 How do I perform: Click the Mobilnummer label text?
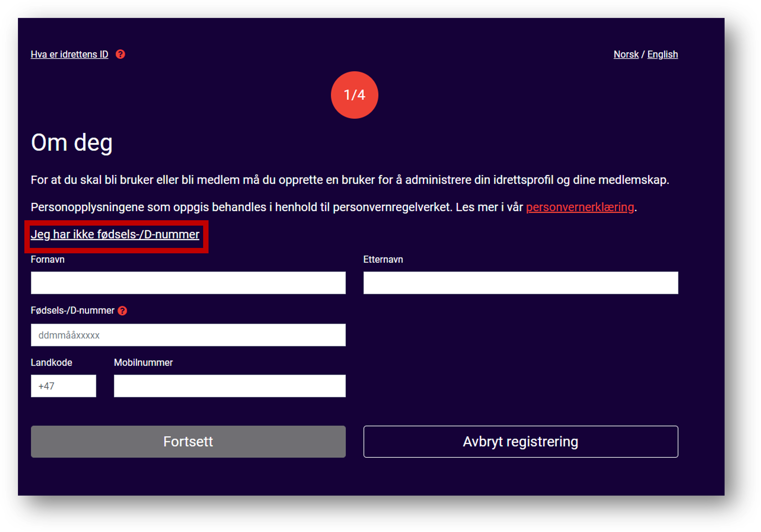click(x=143, y=362)
